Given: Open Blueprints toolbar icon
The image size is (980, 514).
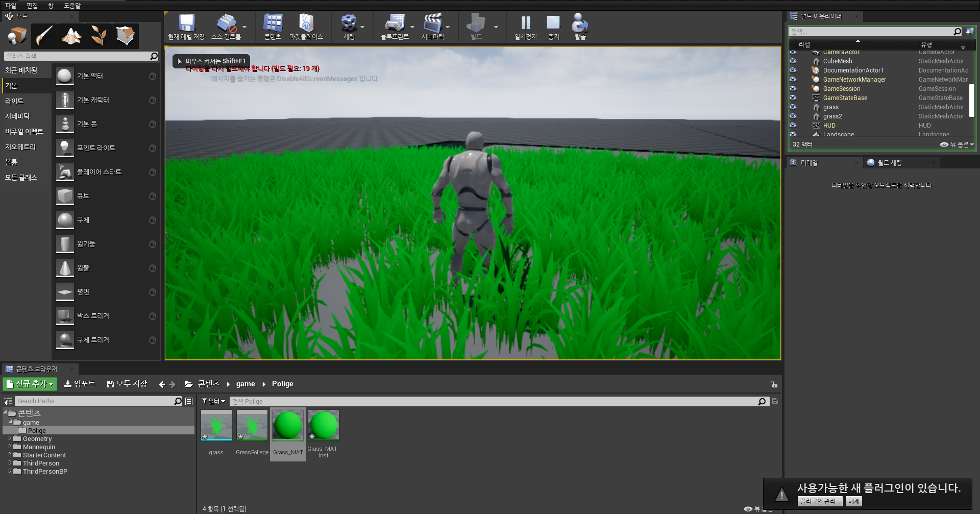Looking at the screenshot, I should 395,27.
